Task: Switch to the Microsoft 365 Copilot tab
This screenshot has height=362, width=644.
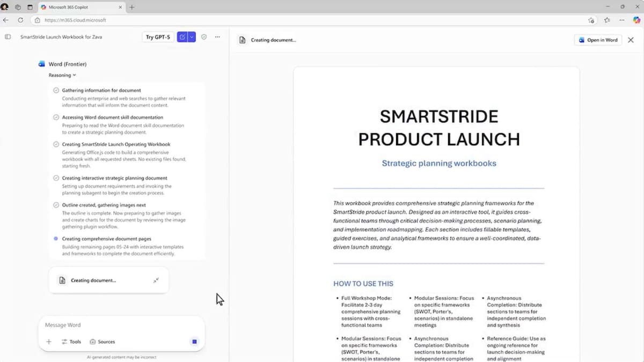Action: coord(82,7)
